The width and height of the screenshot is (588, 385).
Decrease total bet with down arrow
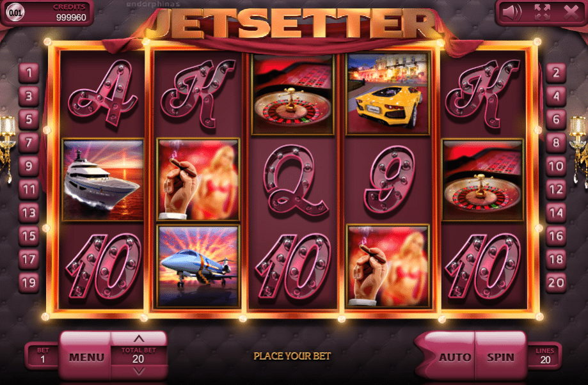(139, 372)
